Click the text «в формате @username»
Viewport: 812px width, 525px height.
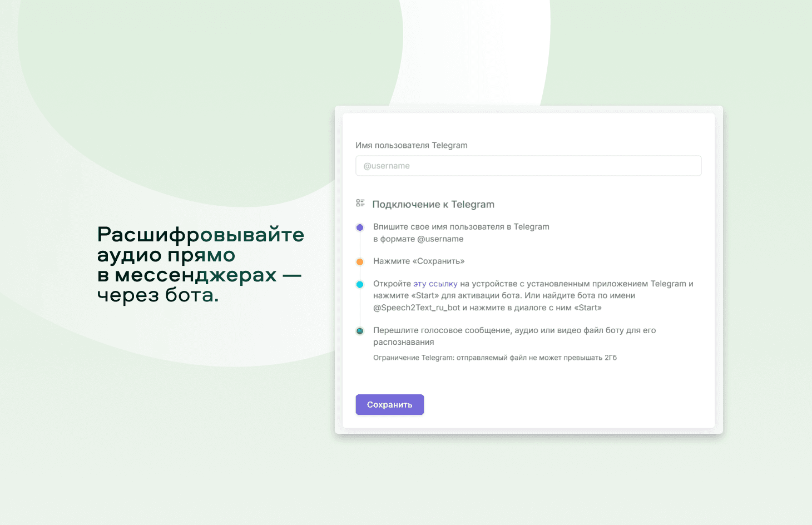coord(418,239)
